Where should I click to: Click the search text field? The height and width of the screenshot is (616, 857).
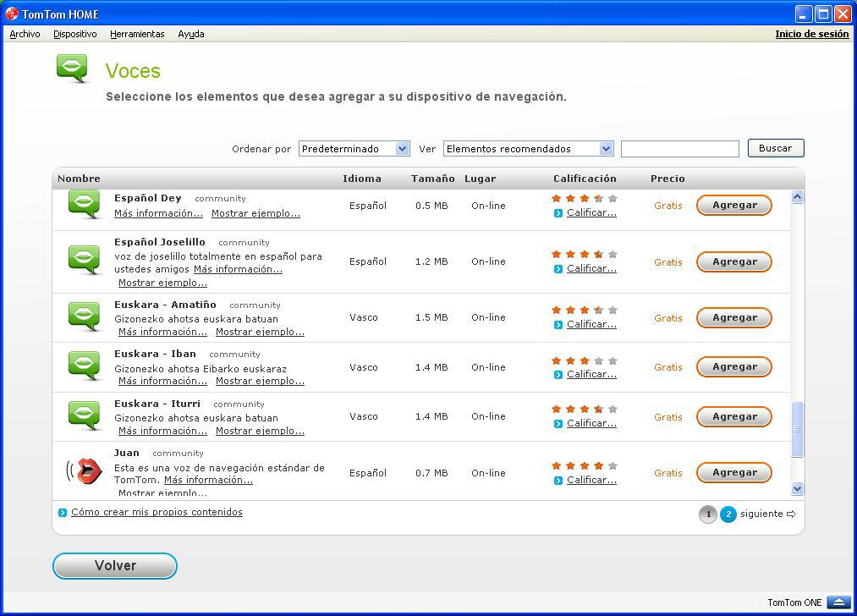pyautogui.click(x=679, y=149)
